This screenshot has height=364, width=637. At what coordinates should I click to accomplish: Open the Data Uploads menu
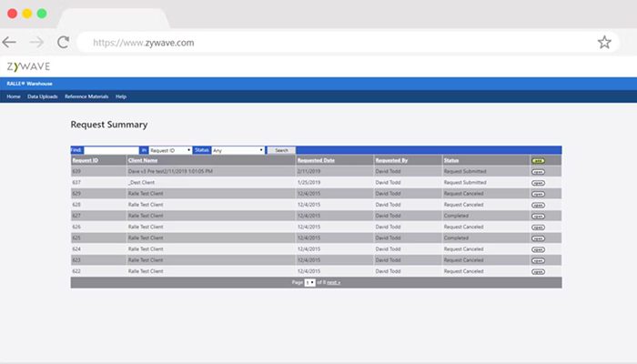(43, 96)
